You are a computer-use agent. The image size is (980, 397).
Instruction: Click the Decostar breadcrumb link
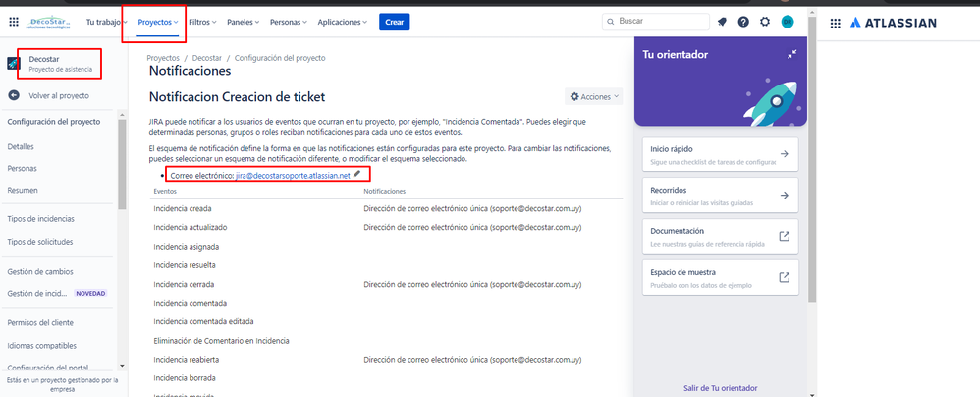pos(207,58)
